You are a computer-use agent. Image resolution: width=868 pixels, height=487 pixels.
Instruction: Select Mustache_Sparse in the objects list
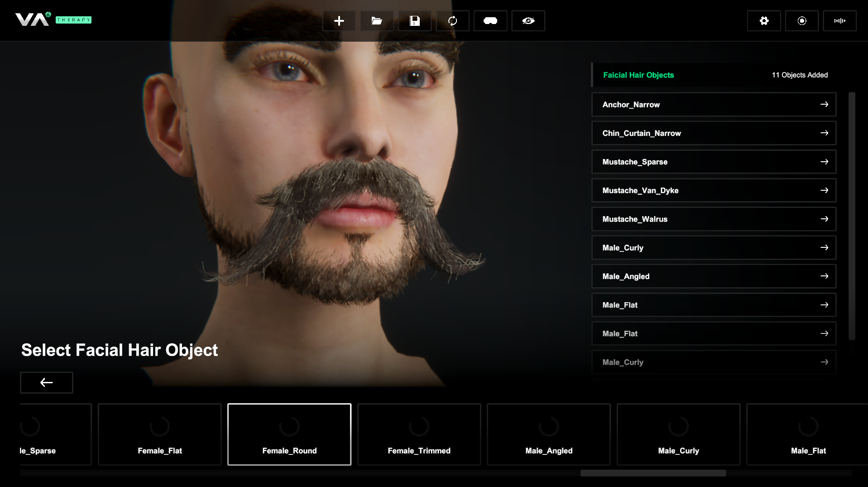pos(713,162)
